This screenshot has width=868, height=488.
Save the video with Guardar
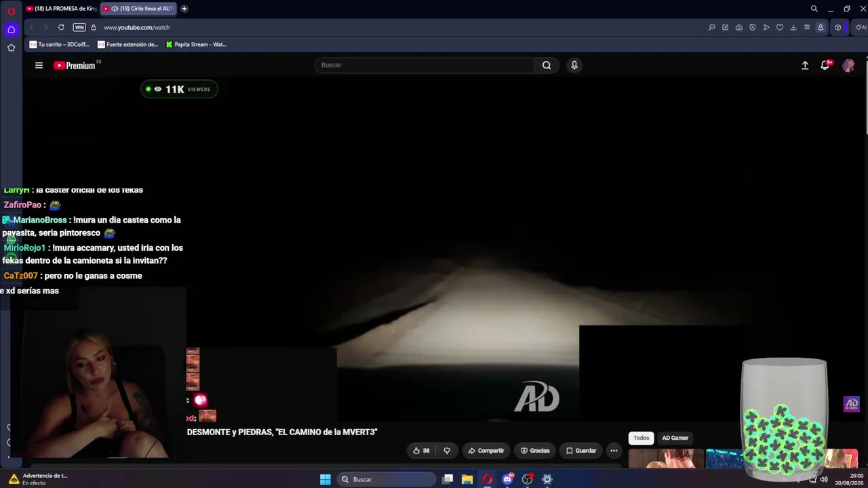(581, 451)
